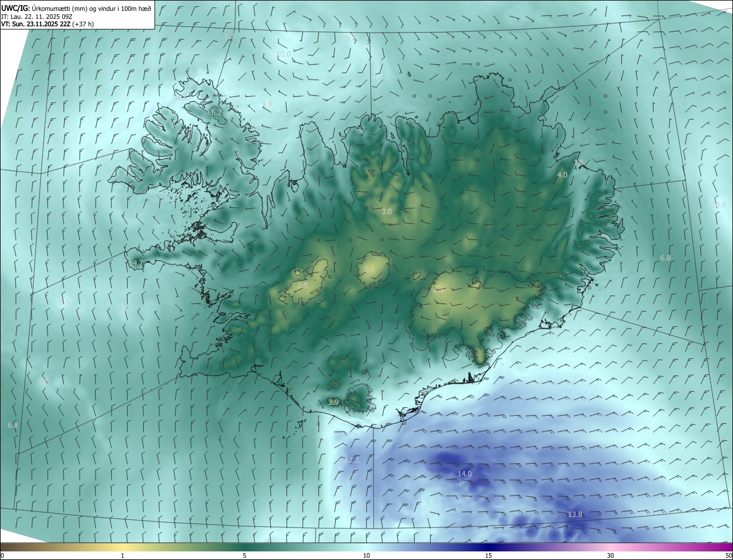The image size is (733, 560).
Task: Click the 2.5 value label
Action: tap(302, 285)
